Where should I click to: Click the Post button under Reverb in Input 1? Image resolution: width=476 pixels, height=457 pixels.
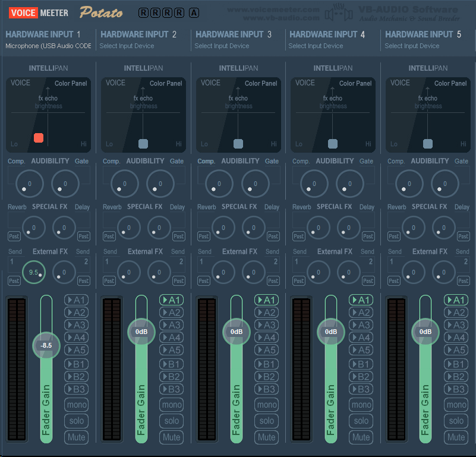(14, 237)
